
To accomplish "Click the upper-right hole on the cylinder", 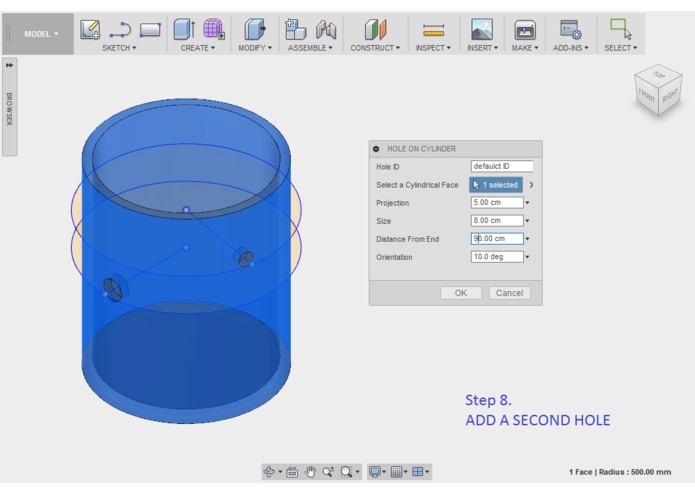I will pos(245,257).
